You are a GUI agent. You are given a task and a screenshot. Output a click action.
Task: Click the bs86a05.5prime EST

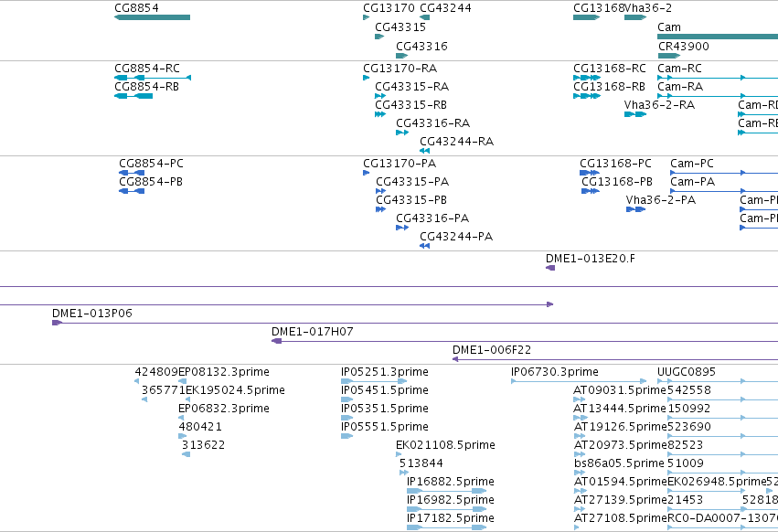[580, 473]
